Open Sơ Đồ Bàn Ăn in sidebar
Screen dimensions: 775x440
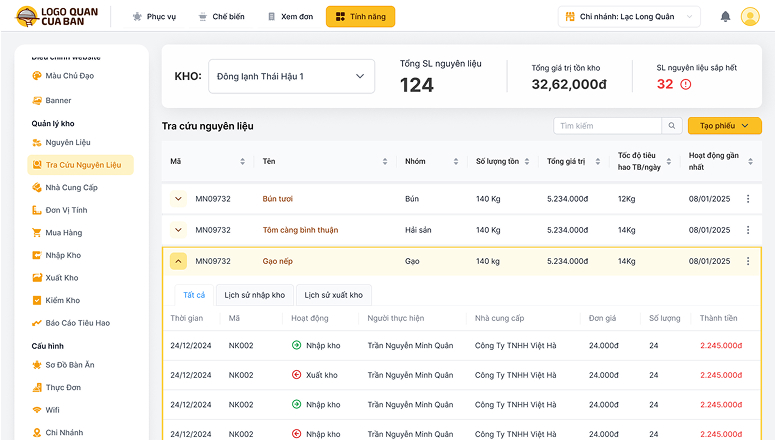[69, 365]
